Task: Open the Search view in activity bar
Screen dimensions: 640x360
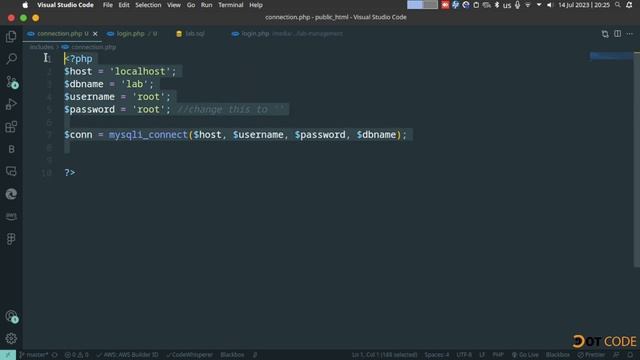Action: (11, 59)
